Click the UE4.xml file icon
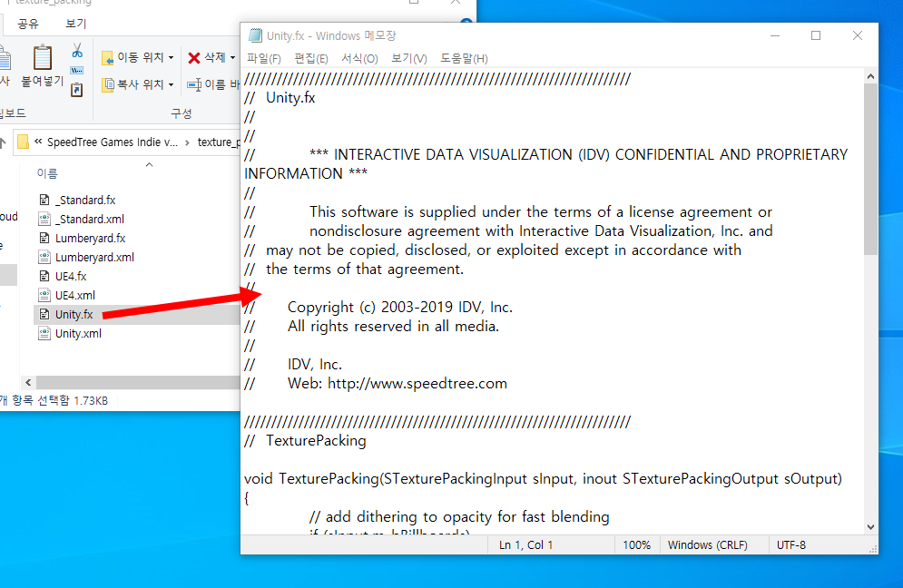This screenshot has width=903, height=588. 44,295
